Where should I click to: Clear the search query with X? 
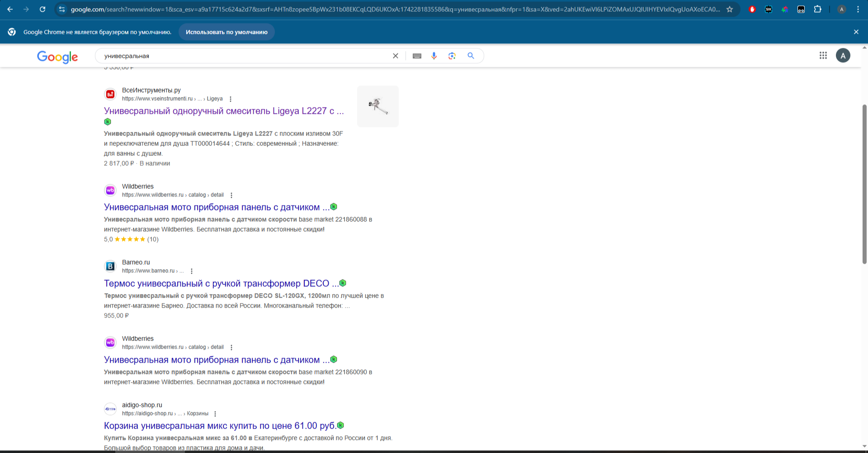396,56
